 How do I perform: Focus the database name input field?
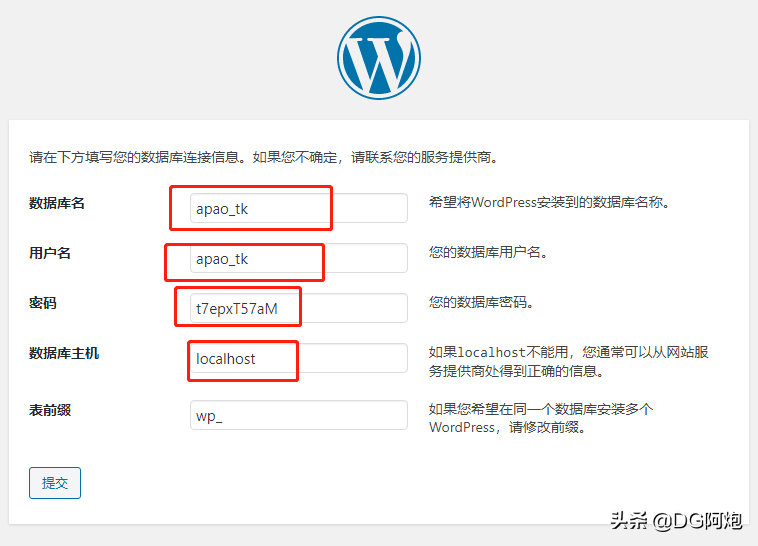pyautogui.click(x=299, y=208)
